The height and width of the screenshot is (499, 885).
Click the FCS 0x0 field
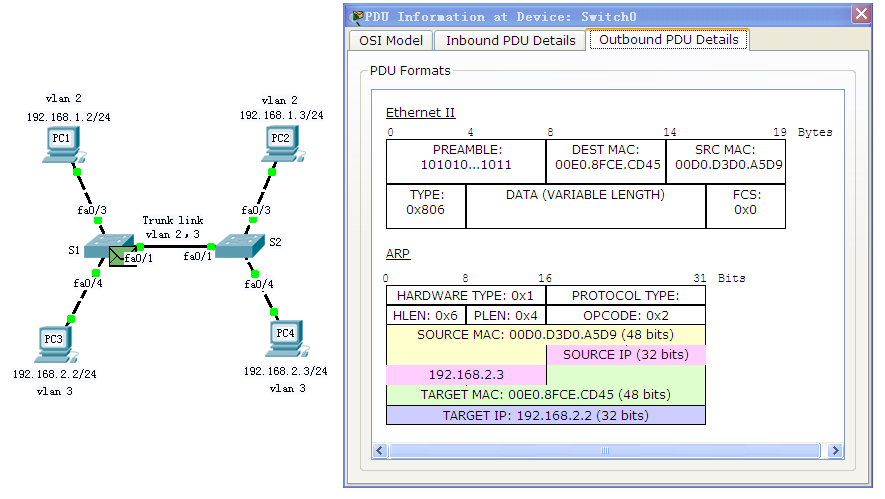coord(746,206)
